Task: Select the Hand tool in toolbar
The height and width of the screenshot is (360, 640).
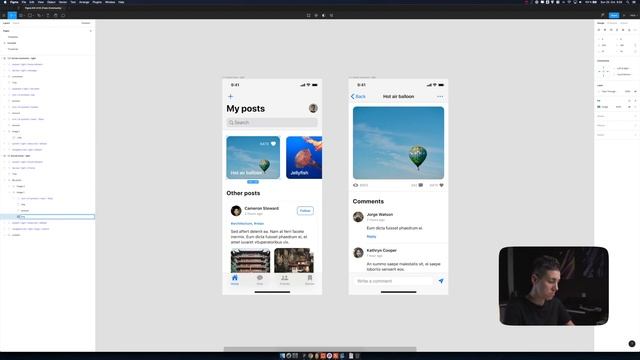Action: 56,16
